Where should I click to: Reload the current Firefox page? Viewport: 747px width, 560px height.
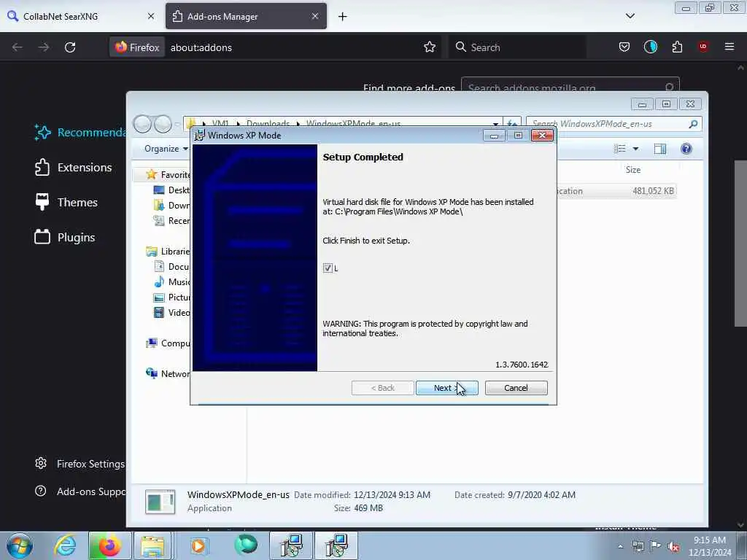click(x=70, y=47)
